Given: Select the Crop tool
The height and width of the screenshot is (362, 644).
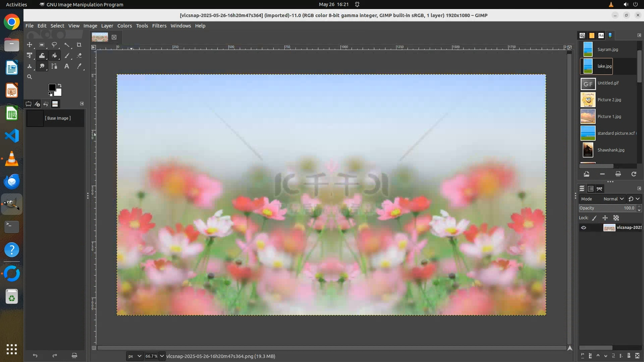Looking at the screenshot, I should pos(79,45).
